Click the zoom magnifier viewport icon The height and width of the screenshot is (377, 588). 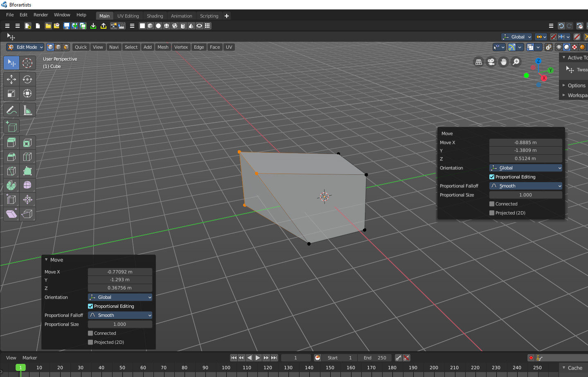(516, 62)
